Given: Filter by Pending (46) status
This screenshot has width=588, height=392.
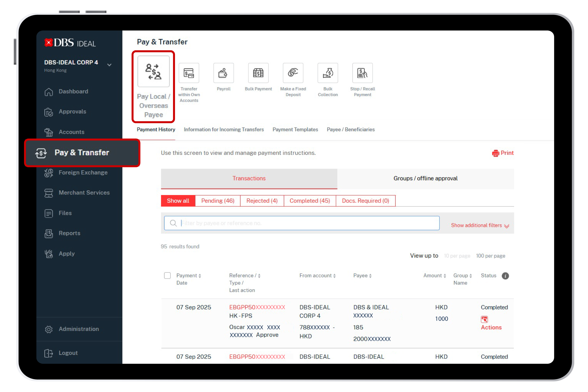Looking at the screenshot, I should click(x=218, y=201).
